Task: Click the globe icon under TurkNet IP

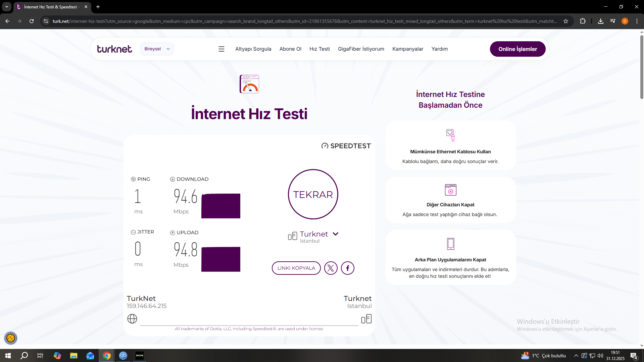Action: pyautogui.click(x=132, y=319)
